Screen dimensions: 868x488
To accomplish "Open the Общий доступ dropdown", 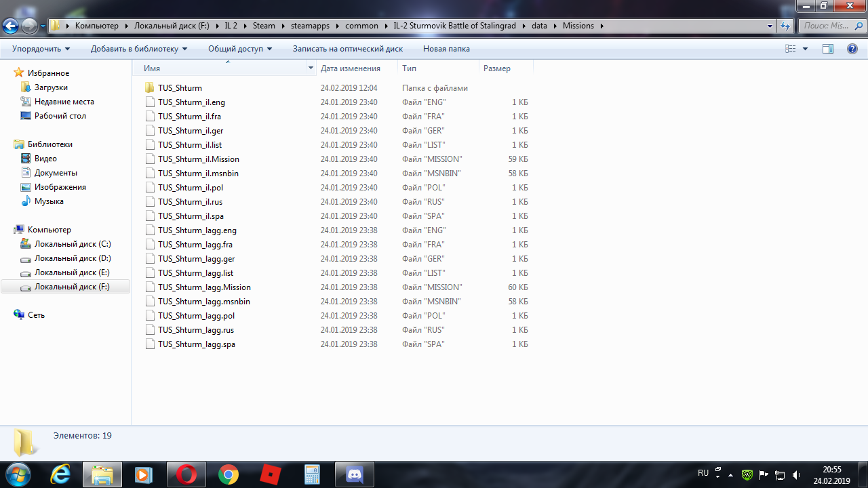I will tap(239, 49).
